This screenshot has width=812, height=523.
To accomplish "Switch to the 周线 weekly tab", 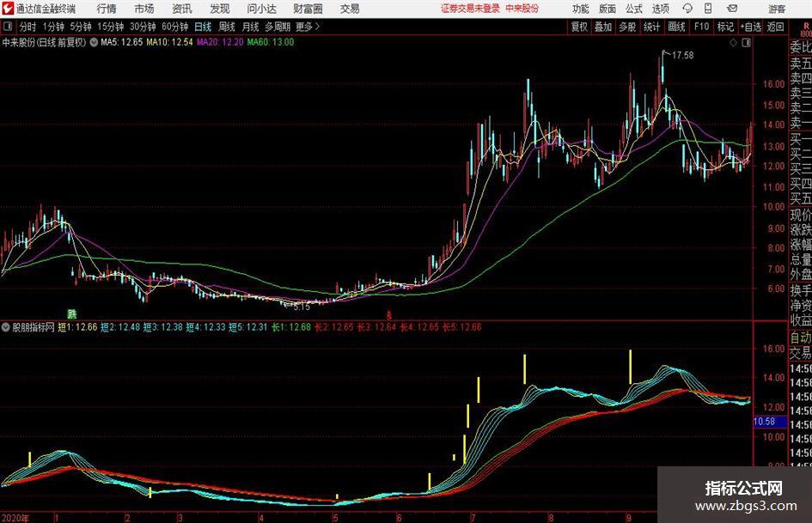I will [226, 27].
